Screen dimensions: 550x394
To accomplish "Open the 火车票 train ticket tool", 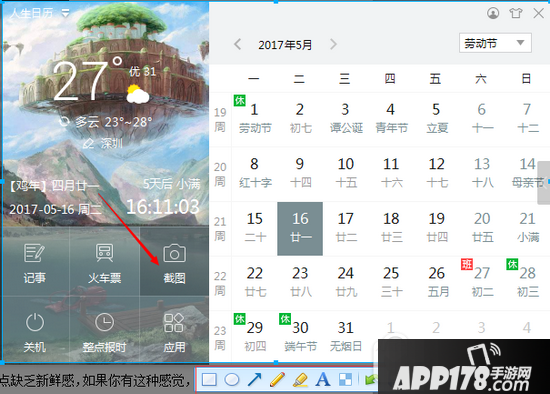I will 105,263.
